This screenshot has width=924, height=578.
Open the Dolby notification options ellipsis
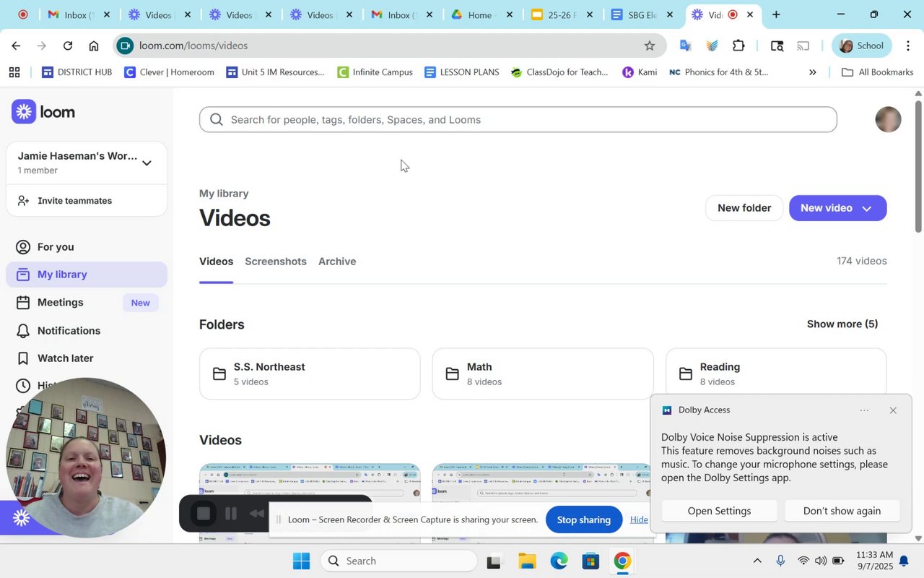point(864,410)
